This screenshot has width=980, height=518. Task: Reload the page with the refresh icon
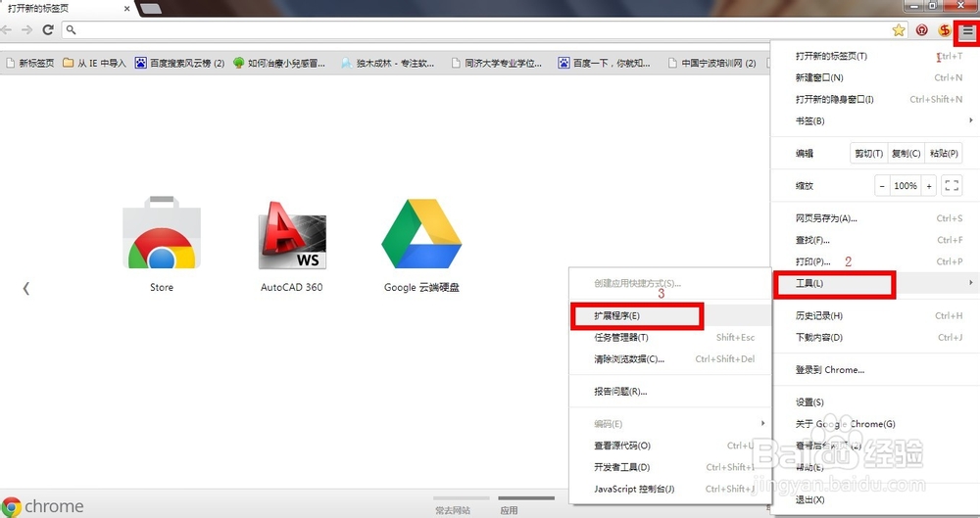point(47,30)
